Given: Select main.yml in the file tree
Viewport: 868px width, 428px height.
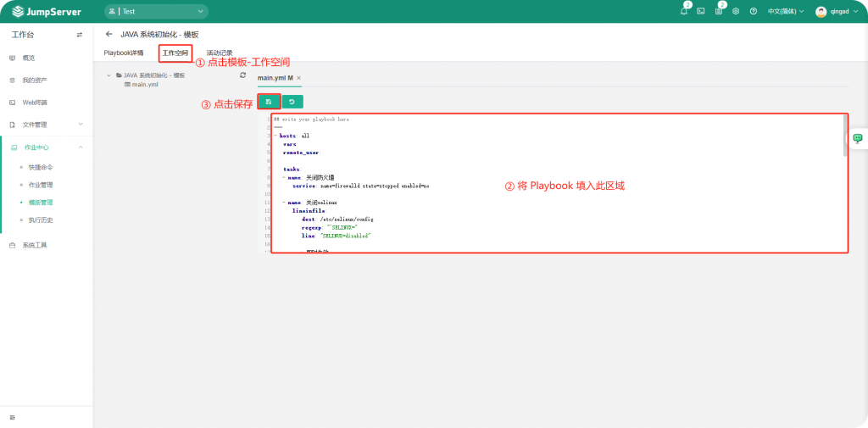Looking at the screenshot, I should pyautogui.click(x=146, y=84).
